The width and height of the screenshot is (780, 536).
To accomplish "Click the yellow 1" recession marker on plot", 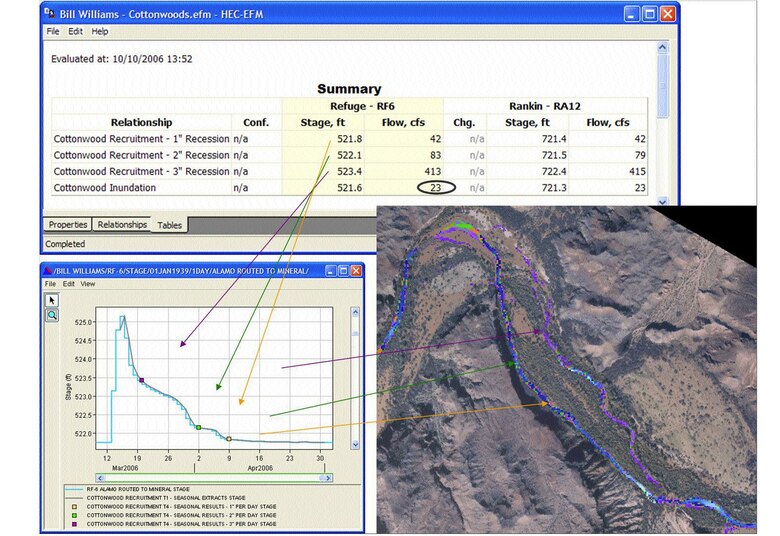I will tap(229, 439).
